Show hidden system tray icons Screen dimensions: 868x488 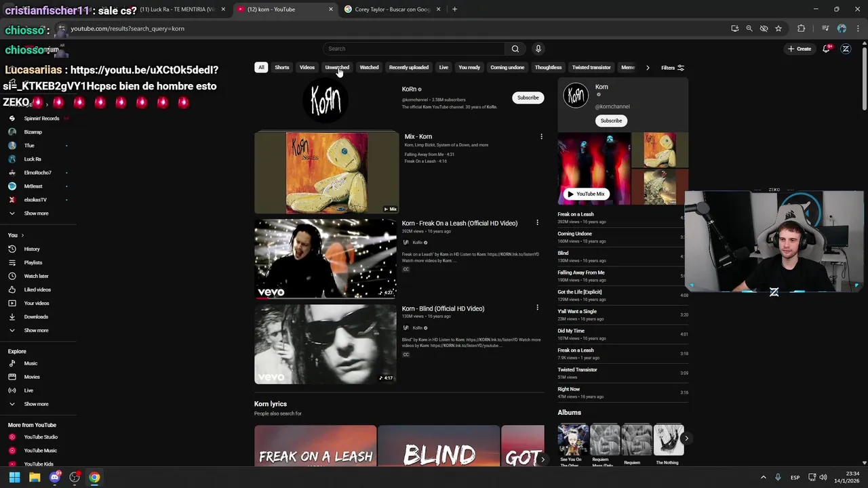pyautogui.click(x=763, y=477)
